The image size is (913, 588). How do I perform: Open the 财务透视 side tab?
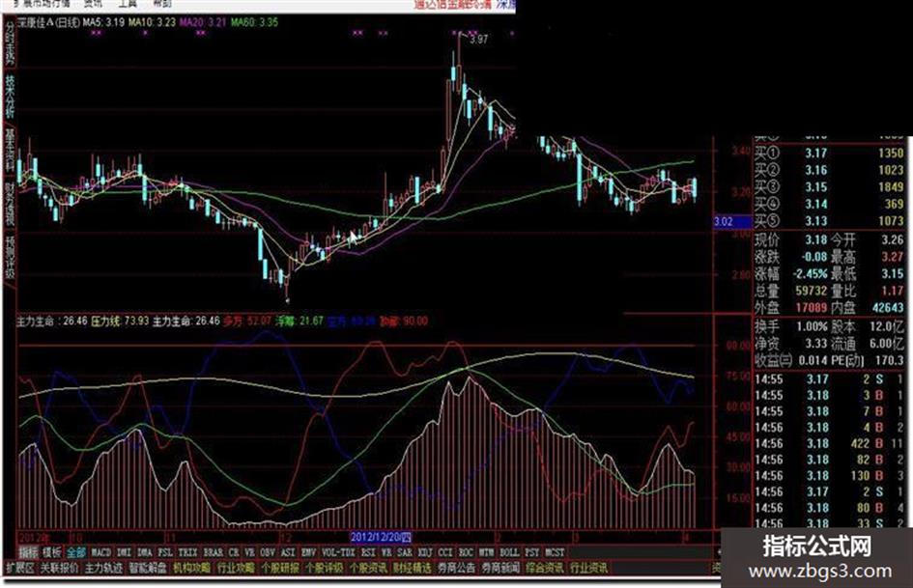point(10,204)
